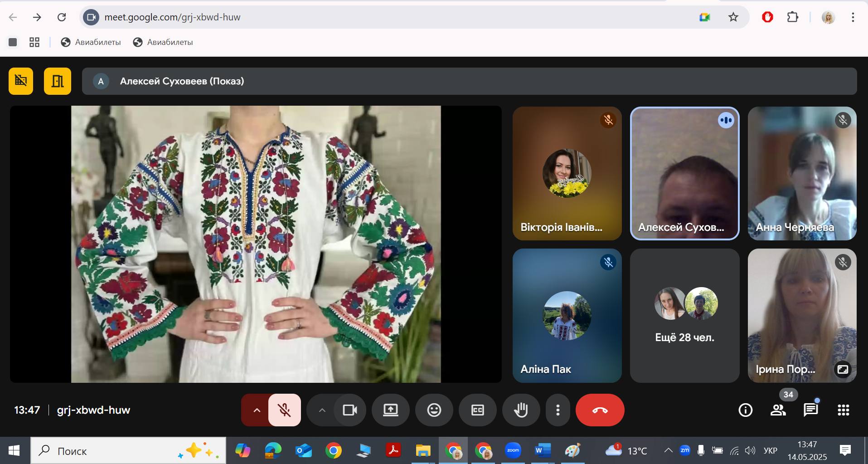Click the Ещё 28 чел. tile
The image size is (868, 464).
pyautogui.click(x=684, y=316)
